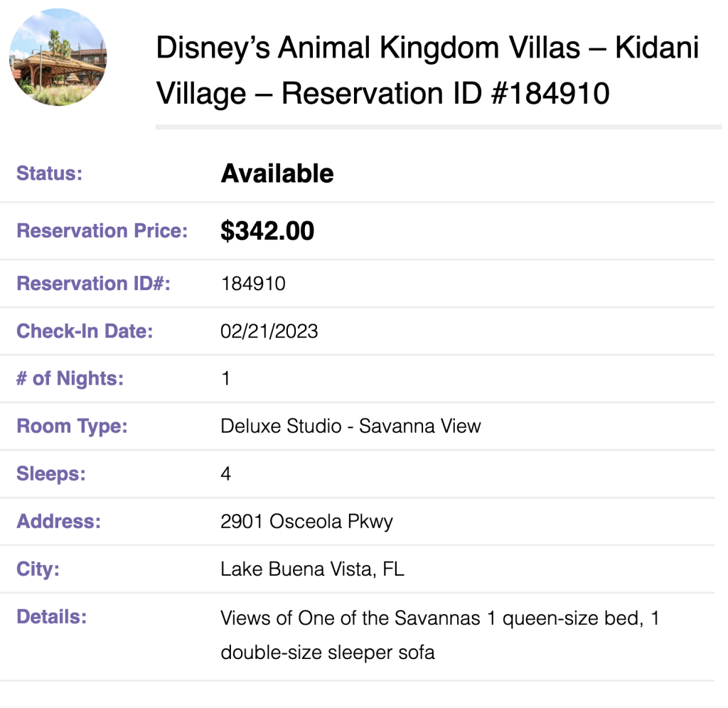Viewport: 728px width, 708px height.
Task: Click the Check-In Date label
Action: click(85, 331)
